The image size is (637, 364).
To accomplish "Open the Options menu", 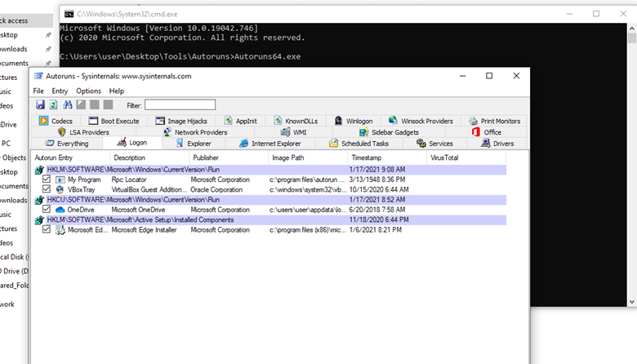I will pos(88,91).
